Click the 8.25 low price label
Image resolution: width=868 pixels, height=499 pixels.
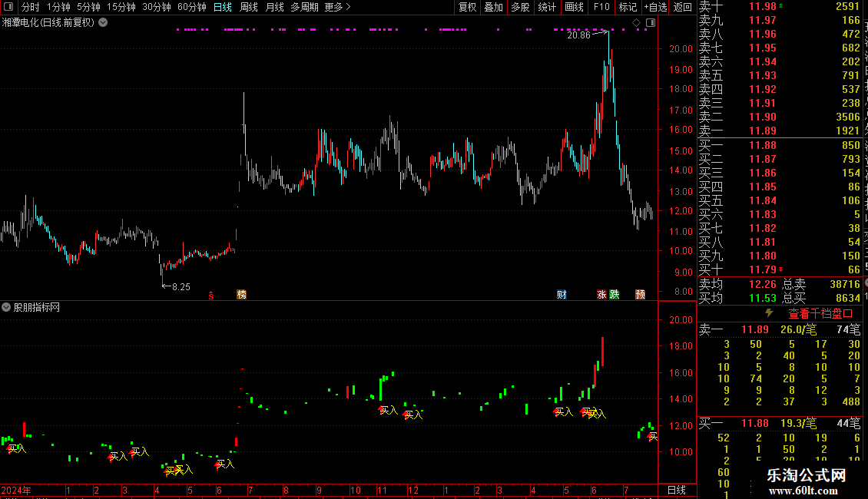tap(181, 287)
